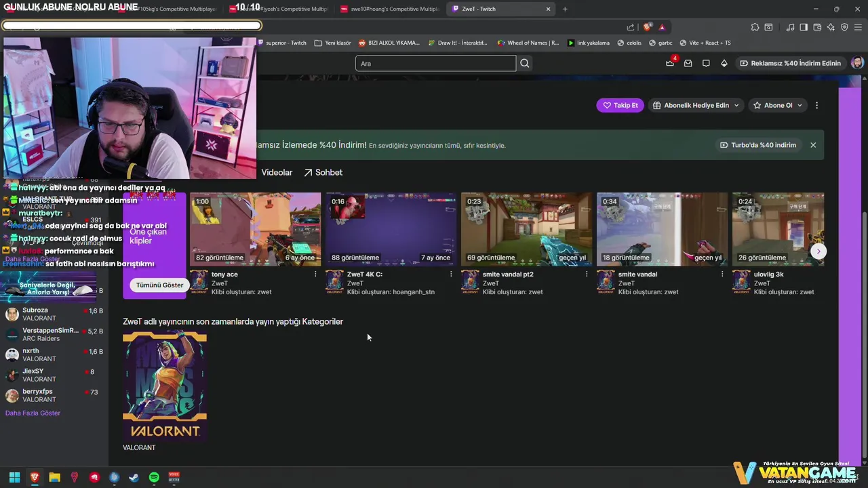
Task: Follow channel with Takip Et button
Action: coord(620,105)
